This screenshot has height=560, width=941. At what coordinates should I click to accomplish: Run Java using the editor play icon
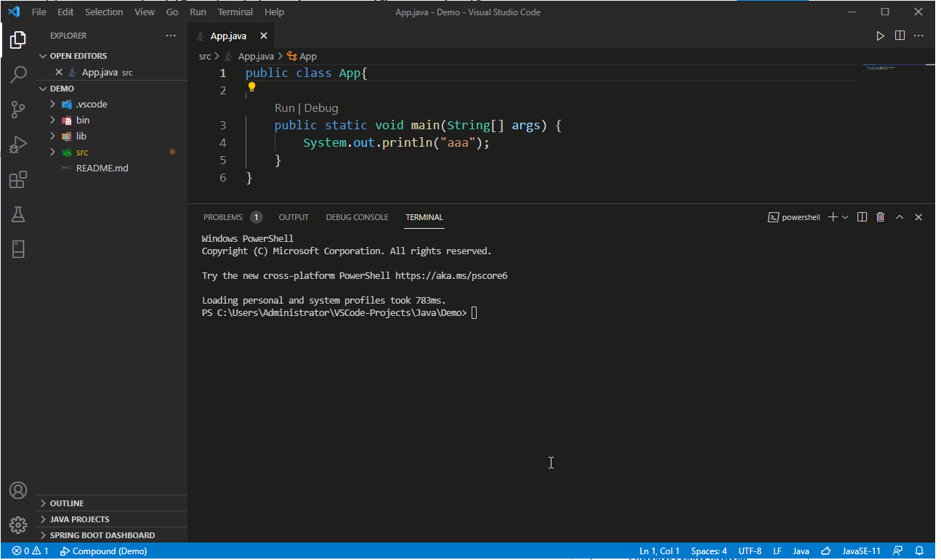click(x=880, y=36)
